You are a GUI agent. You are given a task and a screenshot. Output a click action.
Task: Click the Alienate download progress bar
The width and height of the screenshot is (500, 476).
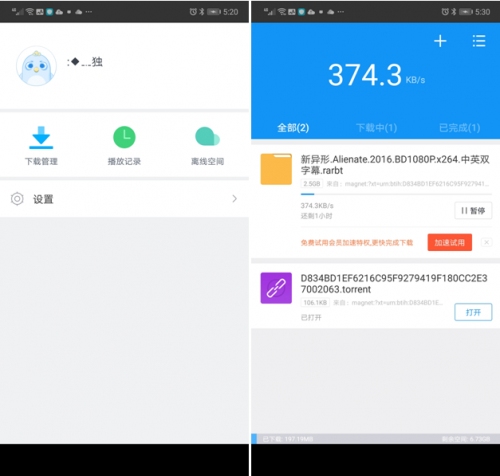(396, 194)
